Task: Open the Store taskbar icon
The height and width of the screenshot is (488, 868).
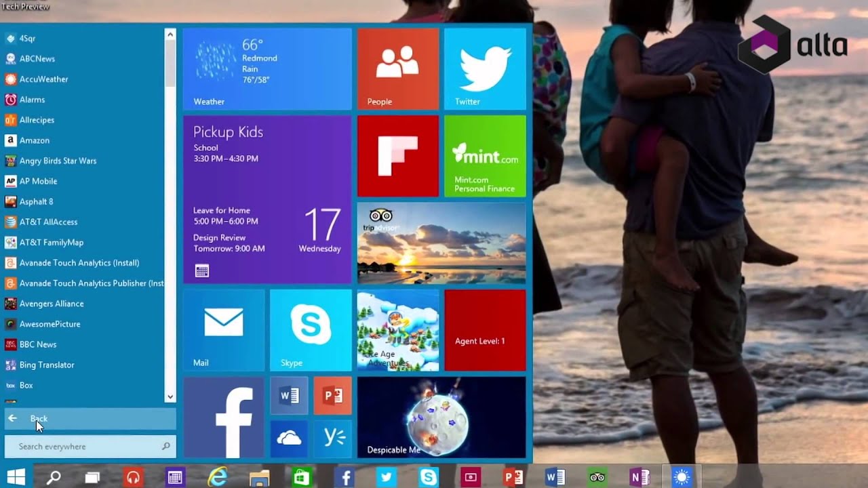Action: pos(302,477)
